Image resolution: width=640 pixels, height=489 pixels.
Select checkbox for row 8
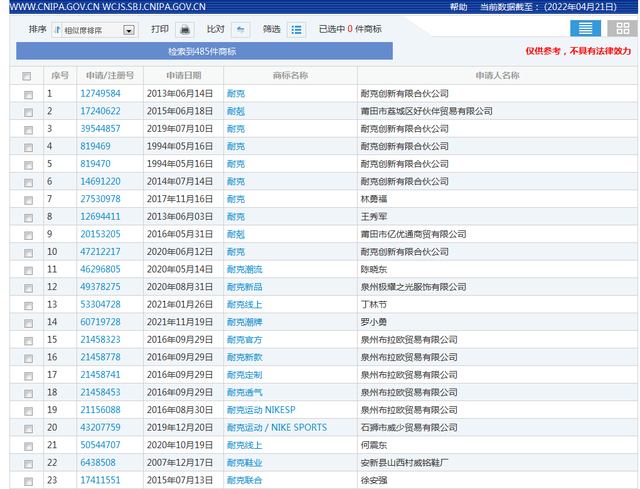click(28, 218)
